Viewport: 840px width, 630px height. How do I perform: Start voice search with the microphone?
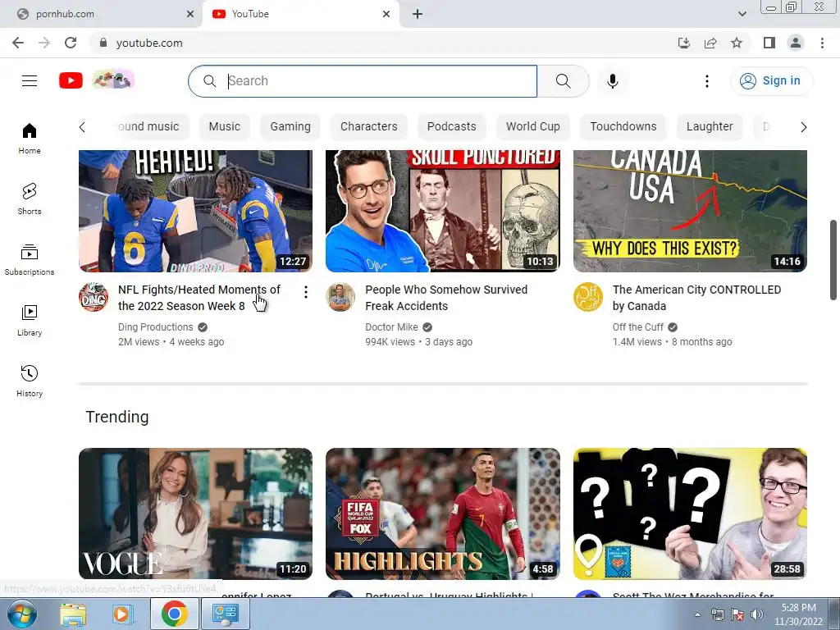pyautogui.click(x=612, y=81)
